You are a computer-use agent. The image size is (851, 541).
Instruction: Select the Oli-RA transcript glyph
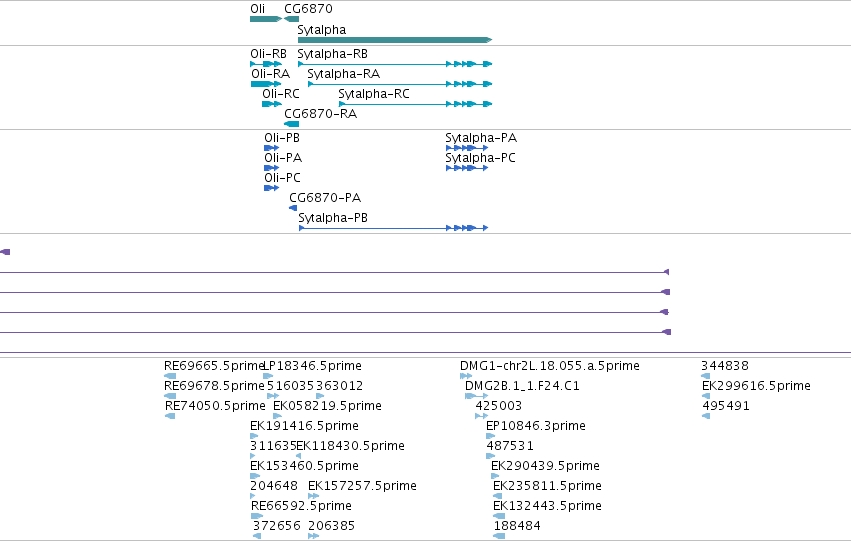(266, 84)
